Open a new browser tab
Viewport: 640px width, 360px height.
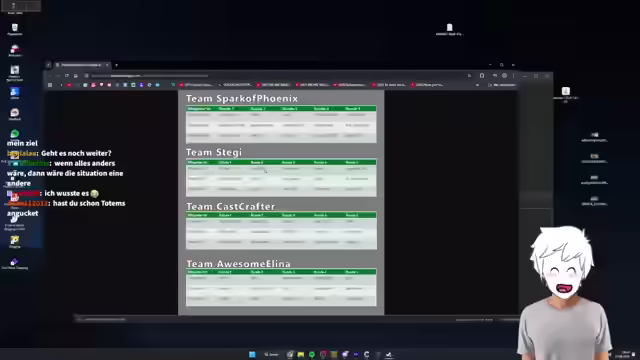[116, 65]
